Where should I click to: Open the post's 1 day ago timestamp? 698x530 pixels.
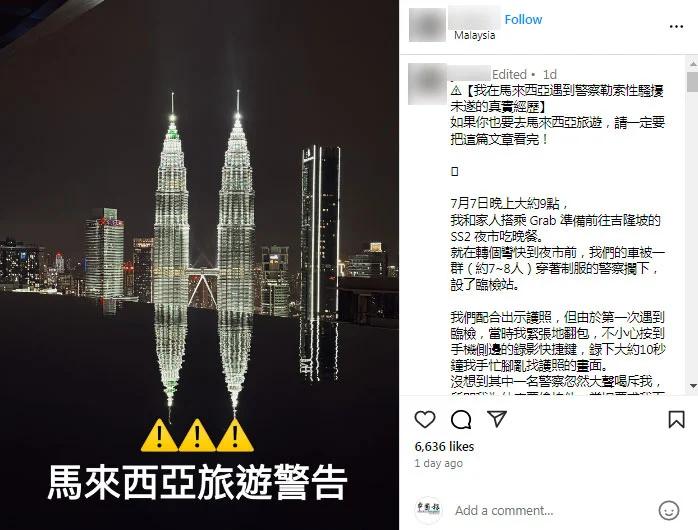[x=438, y=463]
